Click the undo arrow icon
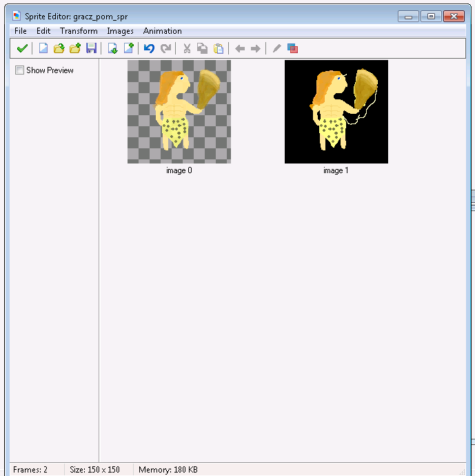 [149, 48]
